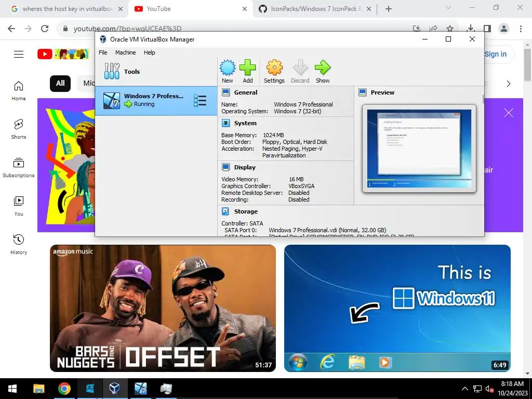Open File Explorer from taskbar
This screenshot has width=532, height=399.
click(x=38, y=389)
